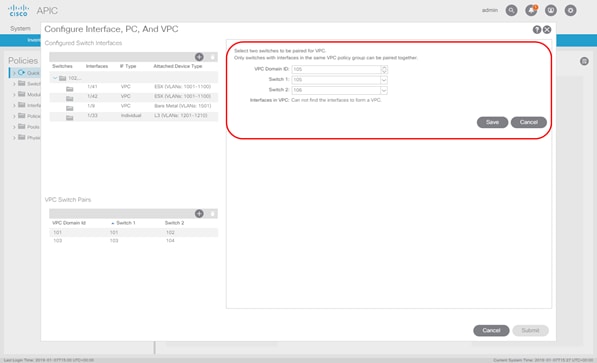Expand the Quick Start node in the Policies tree
Image resolution: width=597 pixels, height=363 pixels.
click(x=14, y=73)
